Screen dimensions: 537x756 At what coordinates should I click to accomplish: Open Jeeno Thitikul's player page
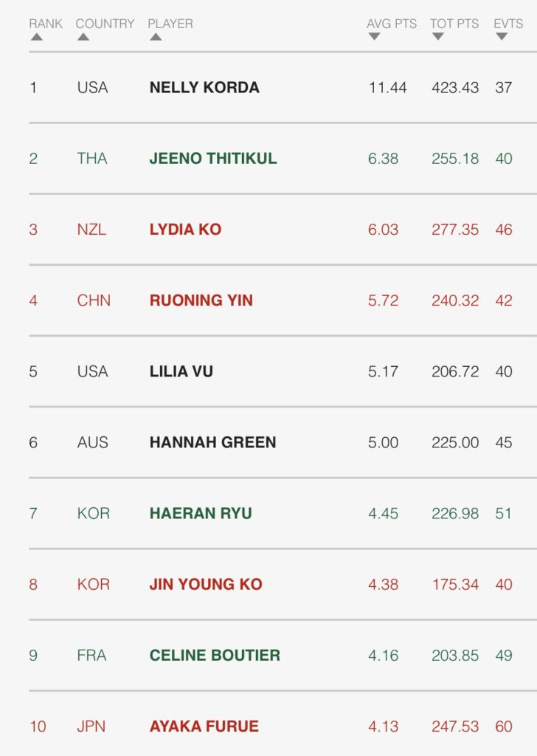(213, 159)
